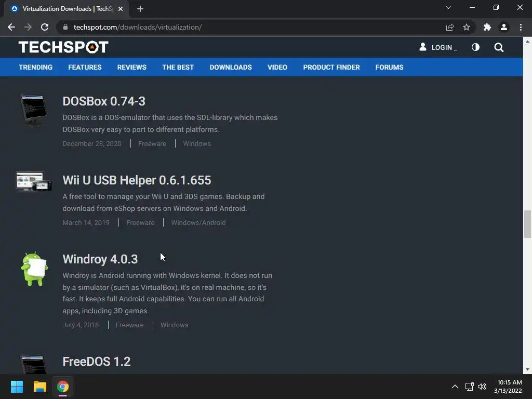Click Freeware label under DOSBox
Viewport: 532px width, 399px height.
pos(152,143)
